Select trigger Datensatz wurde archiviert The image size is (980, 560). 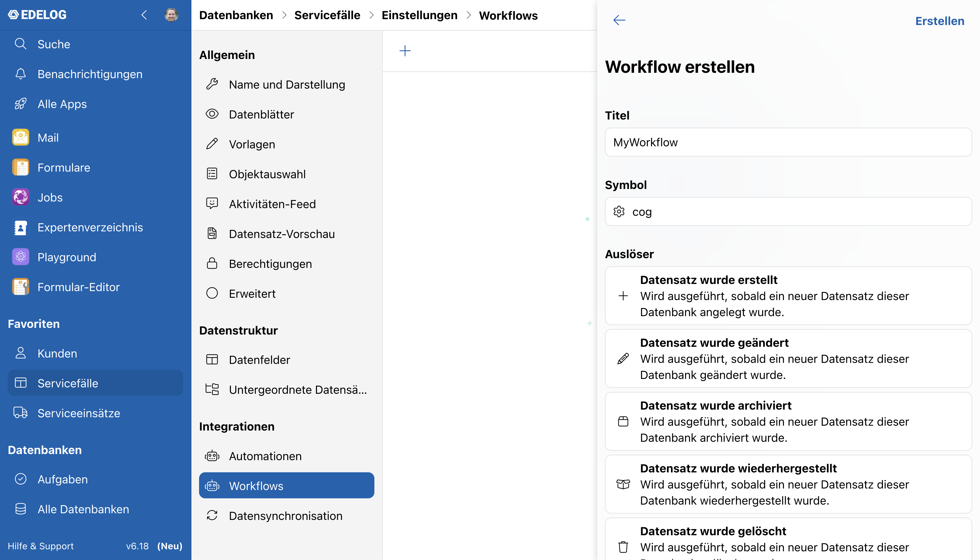(x=788, y=421)
